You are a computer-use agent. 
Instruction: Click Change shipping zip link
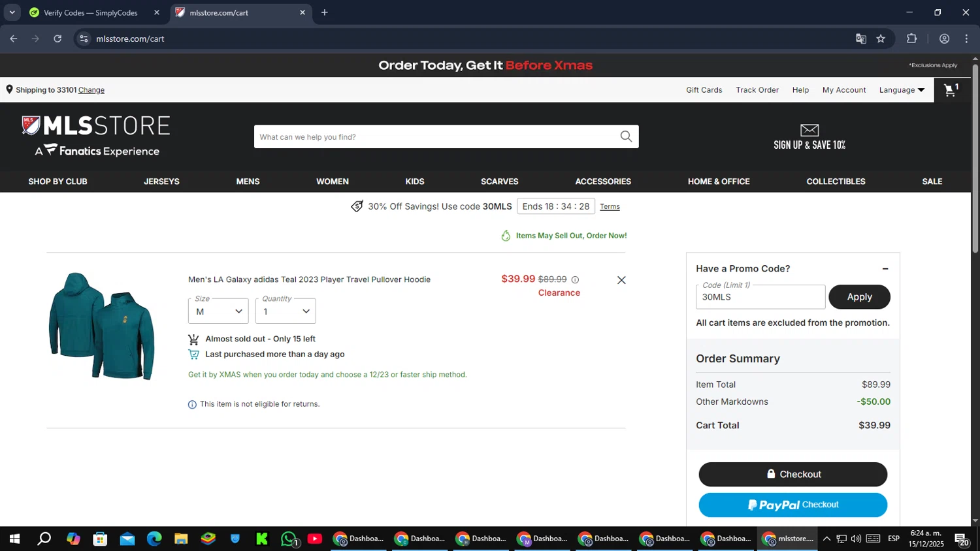point(91,90)
